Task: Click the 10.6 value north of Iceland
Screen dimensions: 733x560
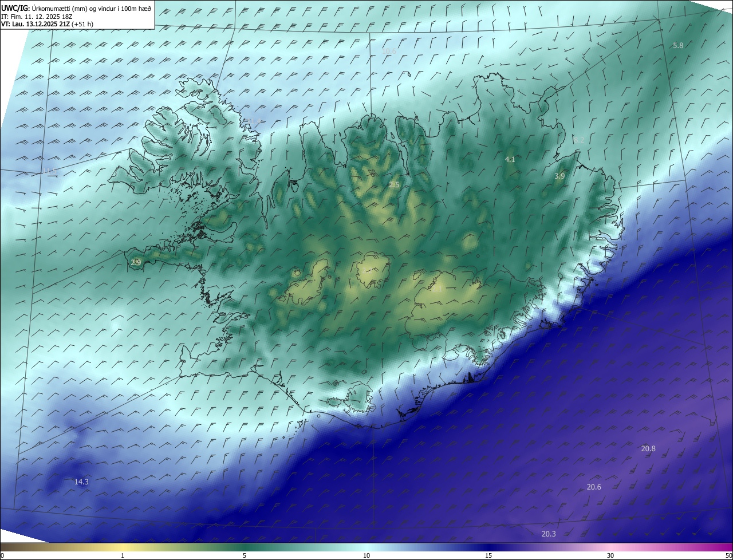Action: click(389, 52)
